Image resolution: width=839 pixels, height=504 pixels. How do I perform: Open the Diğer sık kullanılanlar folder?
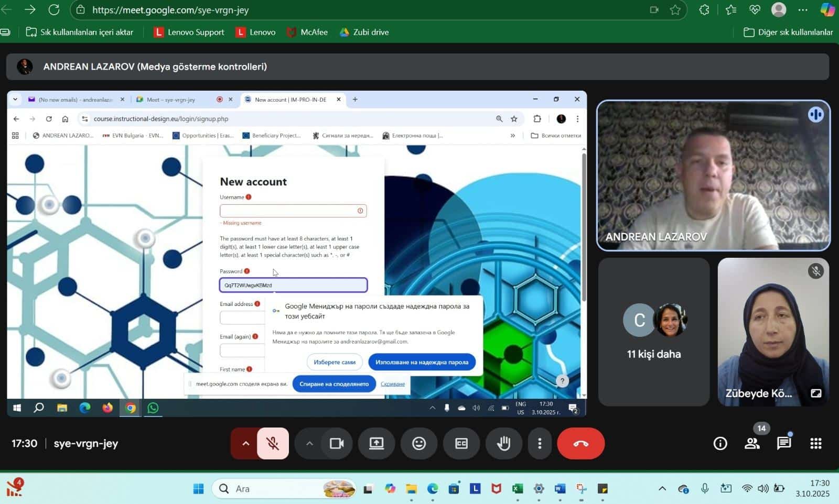pos(788,32)
